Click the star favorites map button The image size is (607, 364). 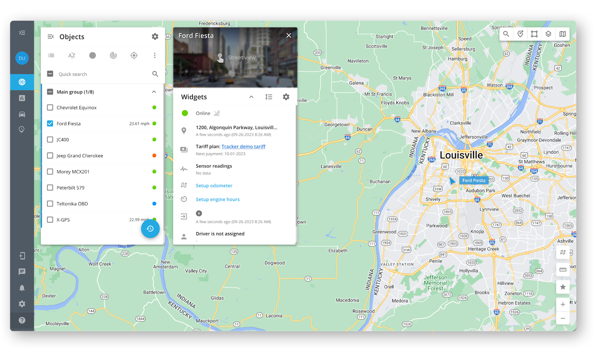(563, 287)
